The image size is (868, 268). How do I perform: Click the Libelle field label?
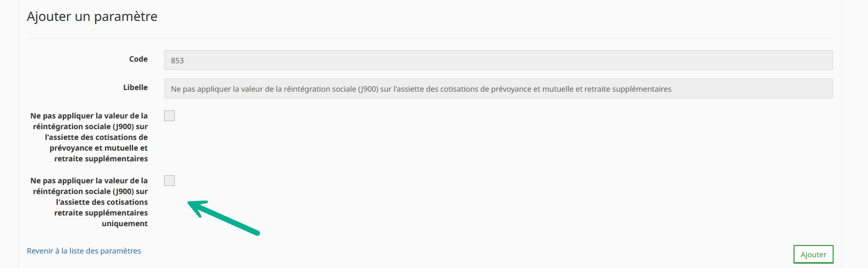tap(136, 87)
